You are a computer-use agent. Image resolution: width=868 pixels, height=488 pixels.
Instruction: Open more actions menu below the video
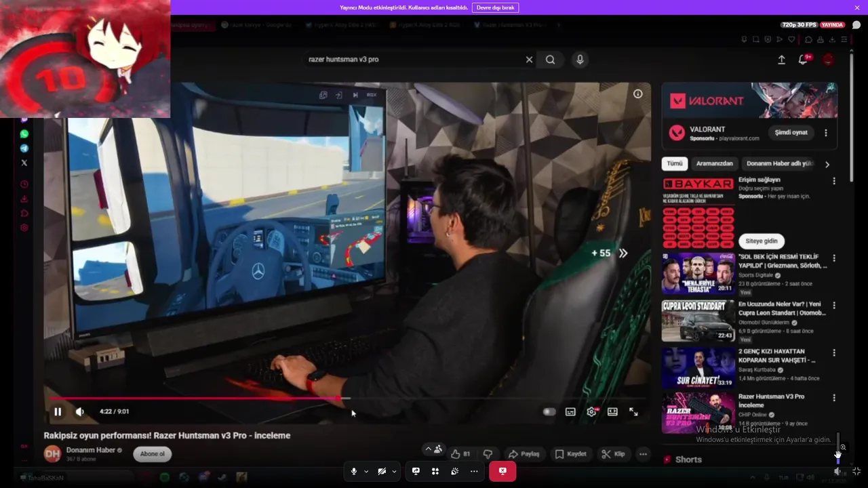(643, 454)
